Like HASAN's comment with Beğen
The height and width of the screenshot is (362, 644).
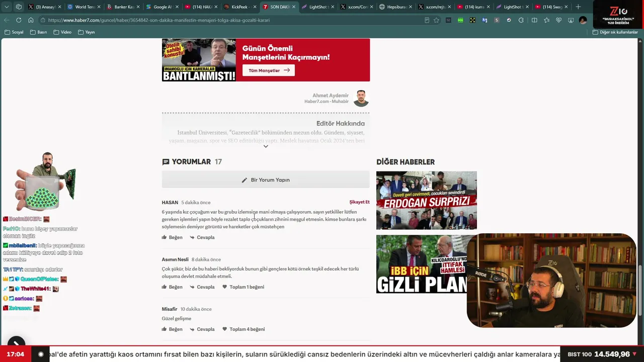pyautogui.click(x=172, y=237)
